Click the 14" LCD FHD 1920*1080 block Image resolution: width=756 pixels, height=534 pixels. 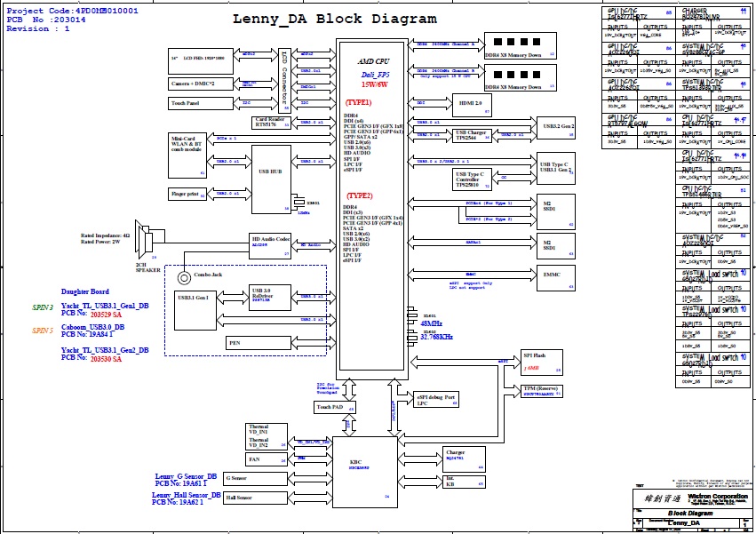click(201, 61)
